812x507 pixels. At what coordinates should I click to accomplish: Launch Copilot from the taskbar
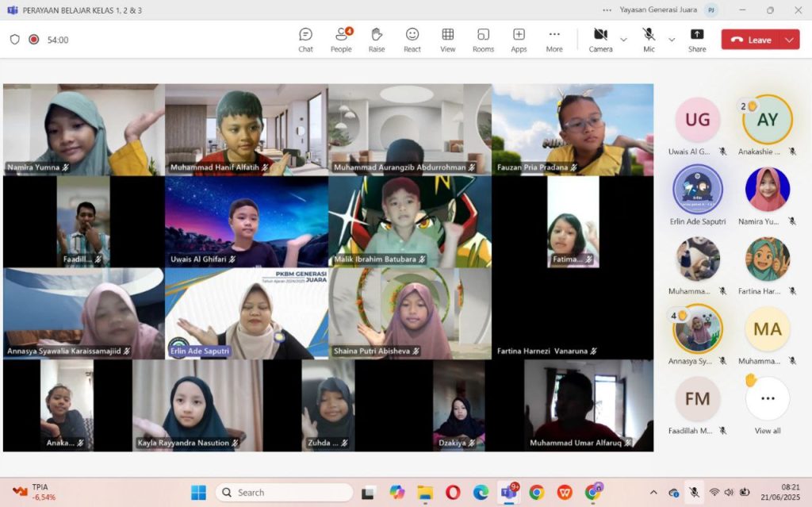click(397, 492)
